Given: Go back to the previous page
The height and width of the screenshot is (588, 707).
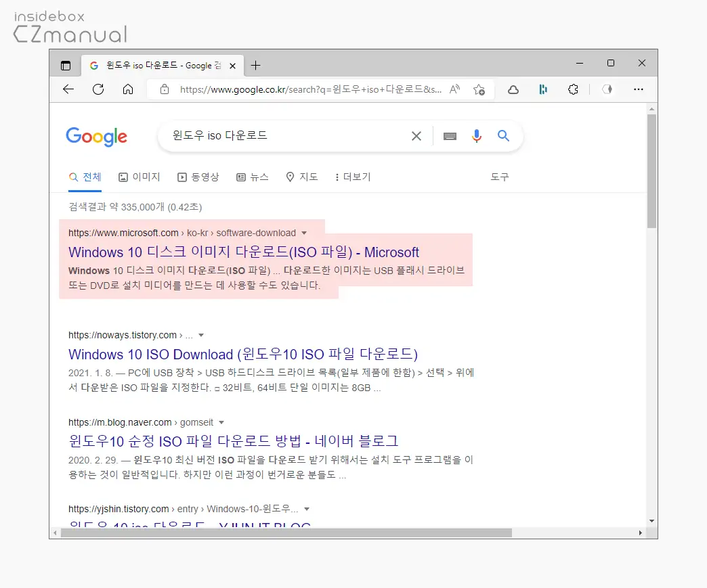Looking at the screenshot, I should tap(68, 89).
